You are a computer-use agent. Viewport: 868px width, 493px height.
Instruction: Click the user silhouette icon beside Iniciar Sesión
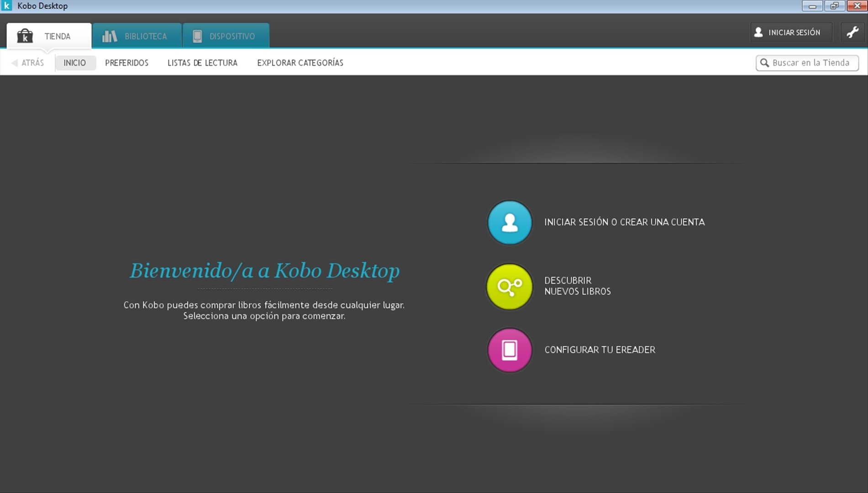758,32
